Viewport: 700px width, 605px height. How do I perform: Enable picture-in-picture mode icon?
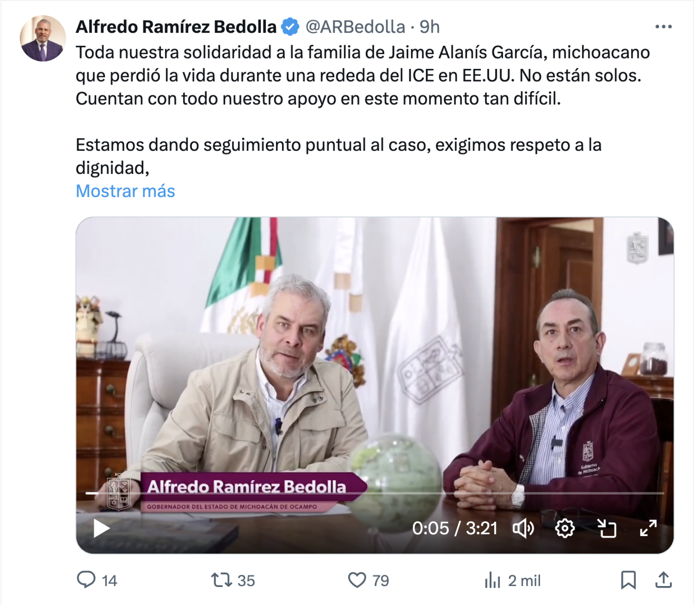click(x=607, y=528)
